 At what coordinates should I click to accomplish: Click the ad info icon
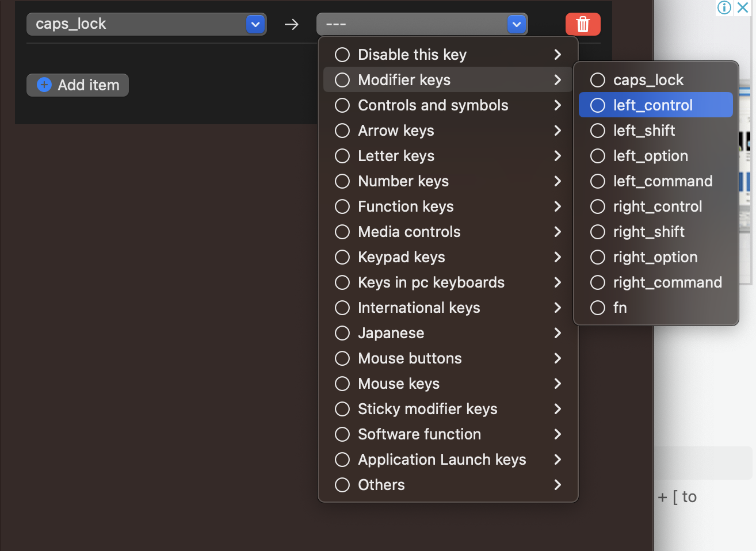click(724, 7)
